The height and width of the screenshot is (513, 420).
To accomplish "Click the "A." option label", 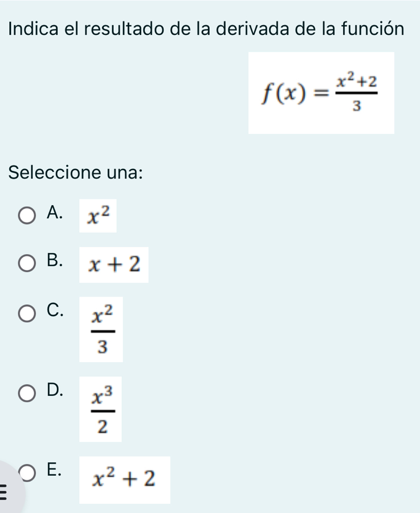I will pyautogui.click(x=55, y=213).
